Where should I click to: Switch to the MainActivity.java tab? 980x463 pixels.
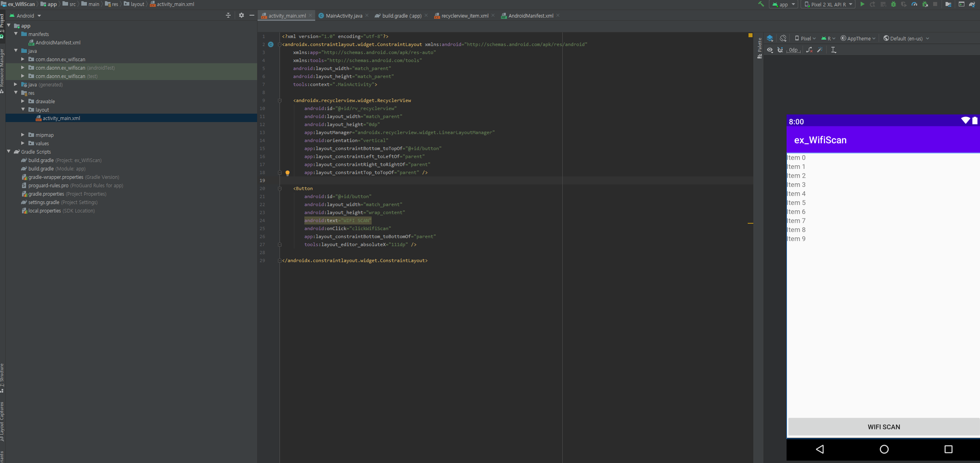(343, 16)
